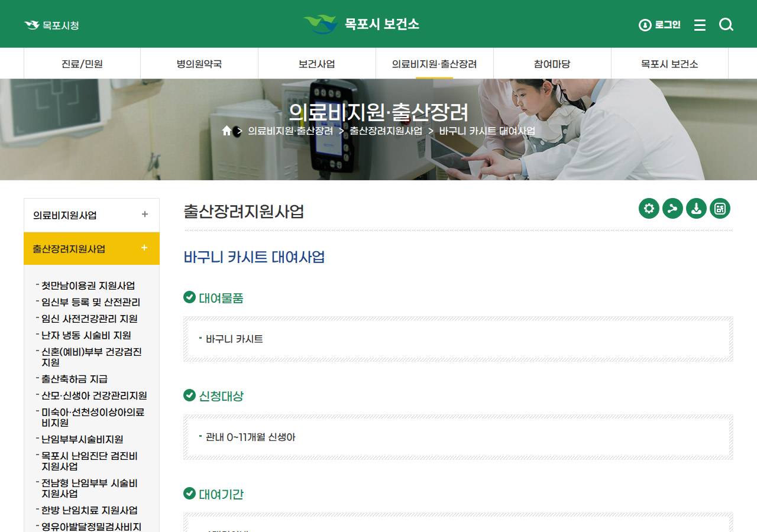Screen dimensions: 757x532
Task: Open 신혼(예비)부부 건강검진 지원
Action: point(92,357)
